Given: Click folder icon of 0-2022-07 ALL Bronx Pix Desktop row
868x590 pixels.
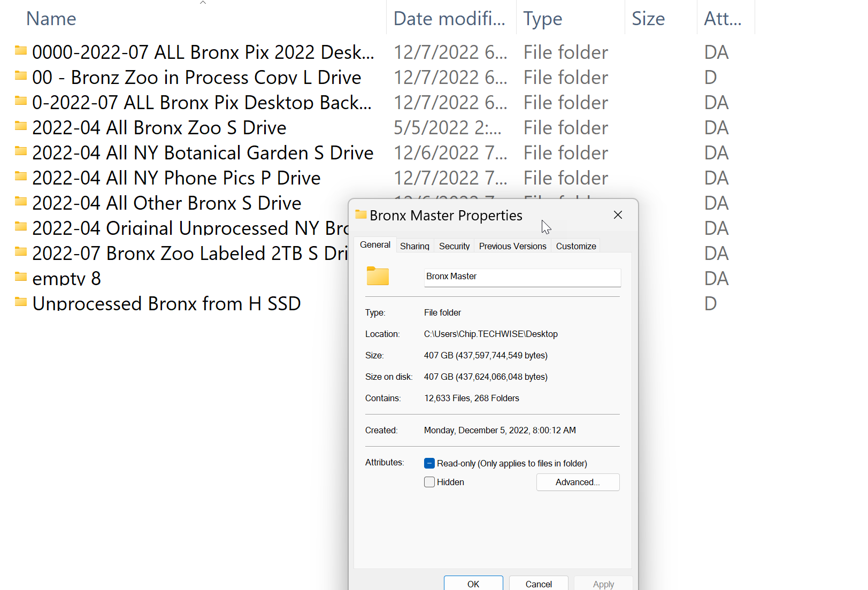Looking at the screenshot, I should point(21,101).
